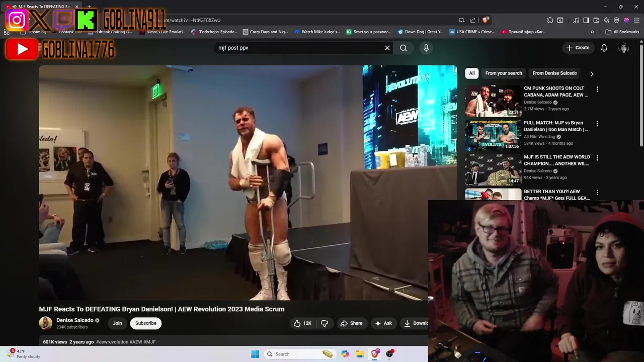Click the Share button below video
Viewport: 644px width, 362px height.
[351, 323]
